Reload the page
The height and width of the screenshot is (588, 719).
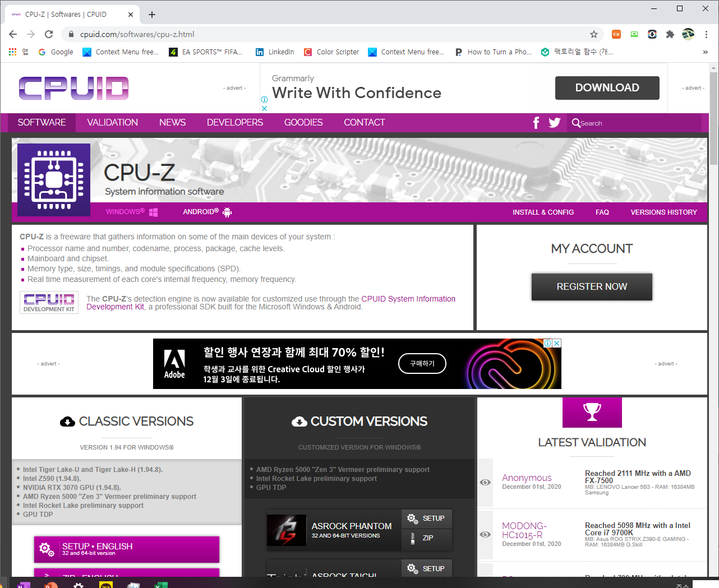(49, 34)
